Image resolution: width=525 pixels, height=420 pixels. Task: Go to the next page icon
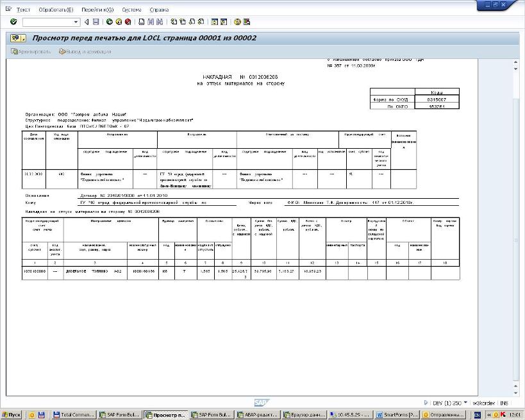click(192, 22)
